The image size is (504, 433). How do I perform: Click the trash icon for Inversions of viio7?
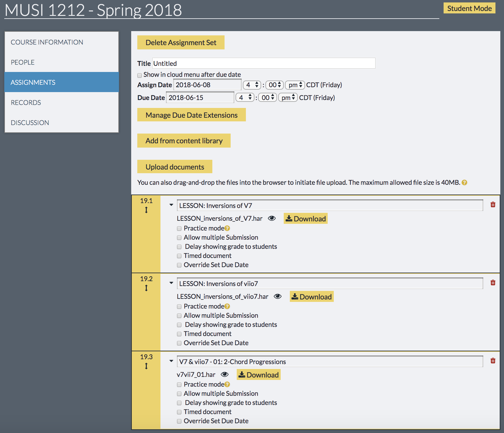(x=493, y=283)
